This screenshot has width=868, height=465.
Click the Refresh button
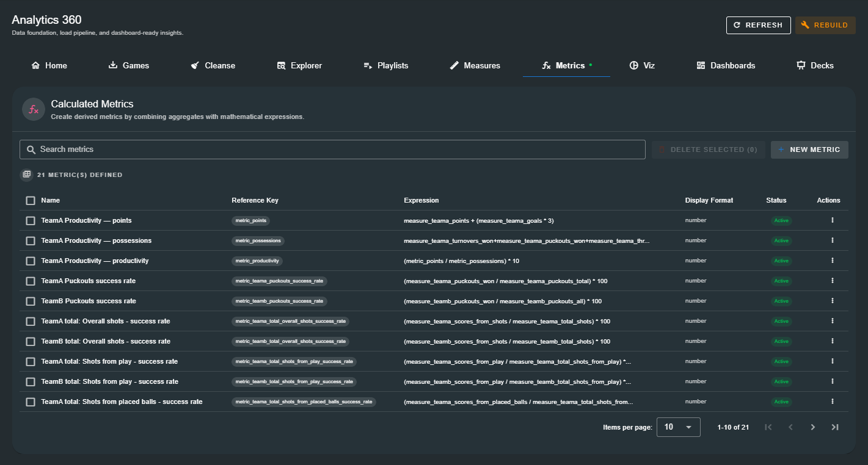pyautogui.click(x=758, y=25)
